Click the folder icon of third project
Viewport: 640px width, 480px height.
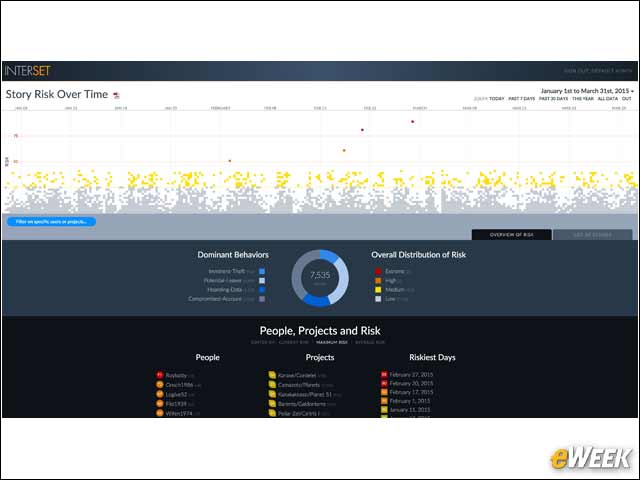point(272,394)
